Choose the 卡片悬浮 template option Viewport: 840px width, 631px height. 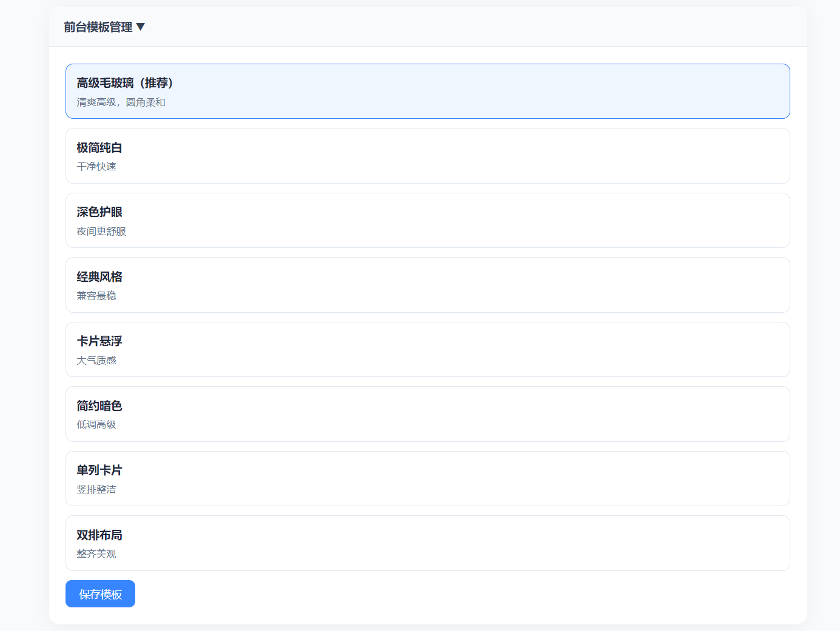pyautogui.click(x=428, y=349)
